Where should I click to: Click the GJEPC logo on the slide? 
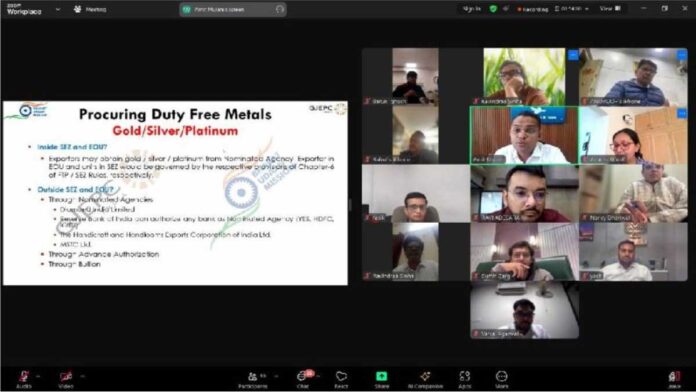pyautogui.click(x=327, y=109)
